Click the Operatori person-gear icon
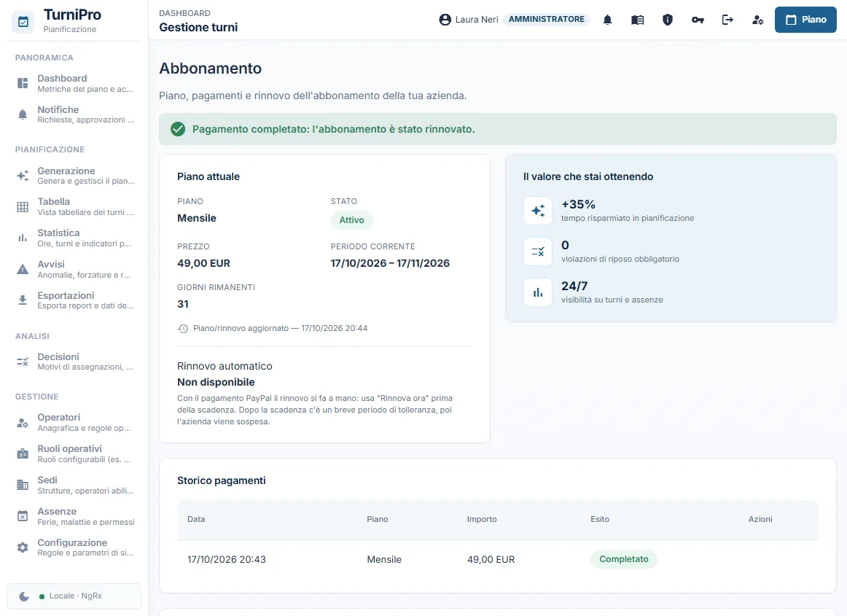The width and height of the screenshot is (847, 616). coord(23,423)
